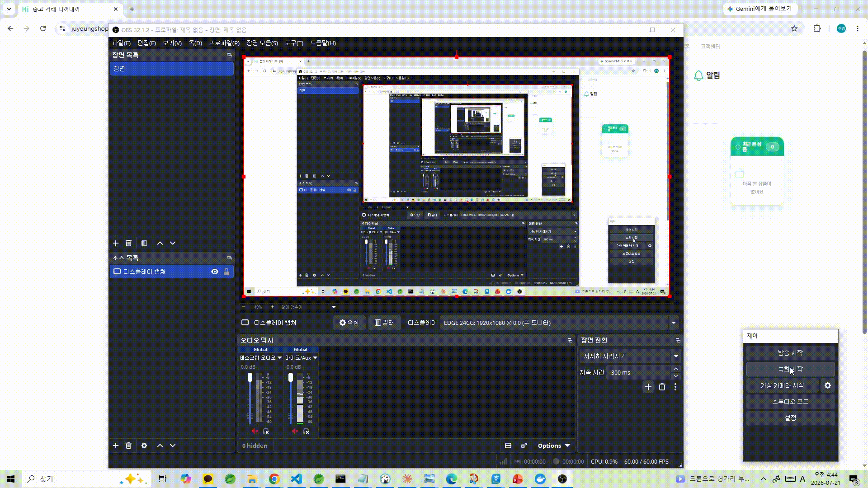868x488 pixels.
Task: Click the 스튜디오 모드 button
Action: coord(790,402)
